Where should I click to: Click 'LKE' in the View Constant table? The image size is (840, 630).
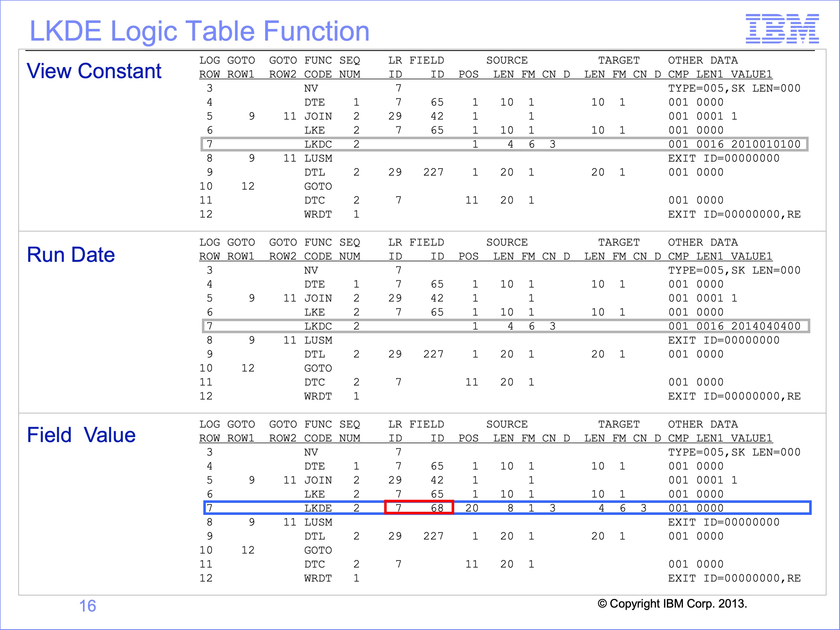coord(315,130)
